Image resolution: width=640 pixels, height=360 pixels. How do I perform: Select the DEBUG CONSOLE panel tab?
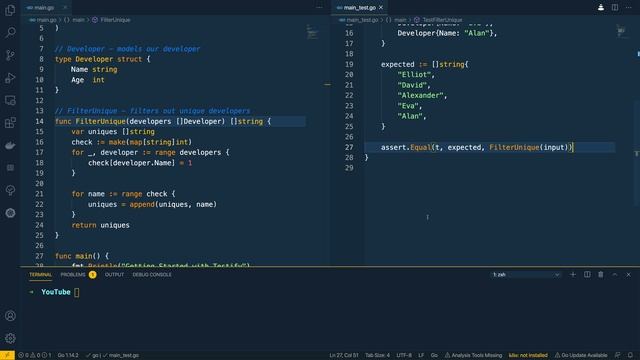[152, 275]
